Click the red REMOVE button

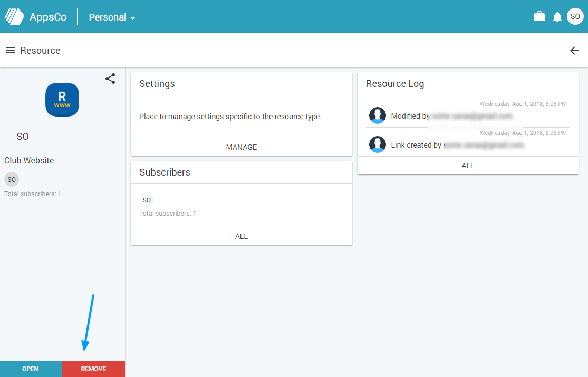coord(93,369)
